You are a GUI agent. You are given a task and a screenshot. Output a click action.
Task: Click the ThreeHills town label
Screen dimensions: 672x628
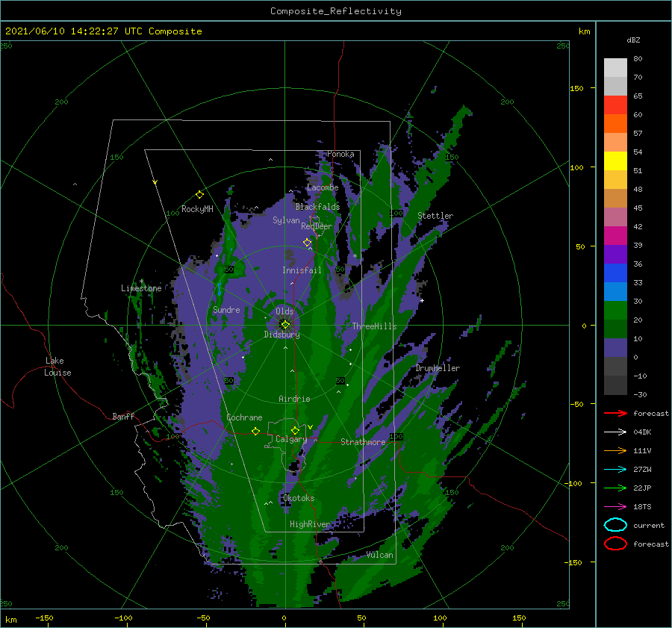(374, 326)
